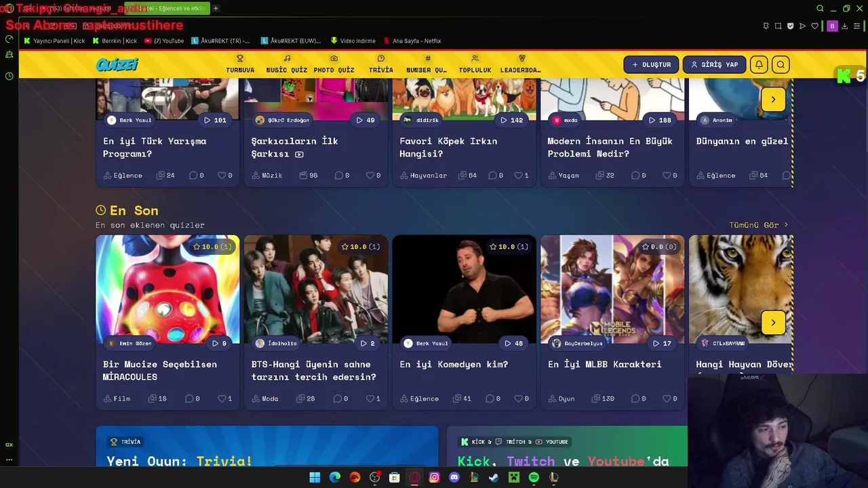
Task: Open the En iyi Komedyen quiz thumbnail
Action: [x=464, y=289]
